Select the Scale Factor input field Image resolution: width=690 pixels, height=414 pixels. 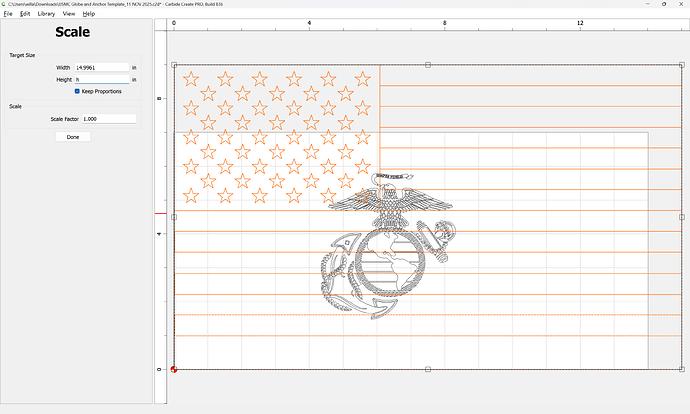tap(109, 119)
